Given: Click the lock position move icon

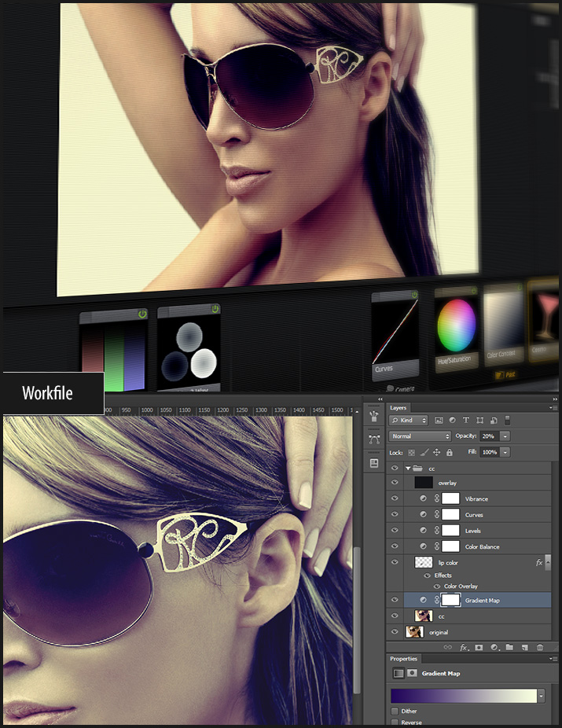Looking at the screenshot, I should [x=436, y=453].
